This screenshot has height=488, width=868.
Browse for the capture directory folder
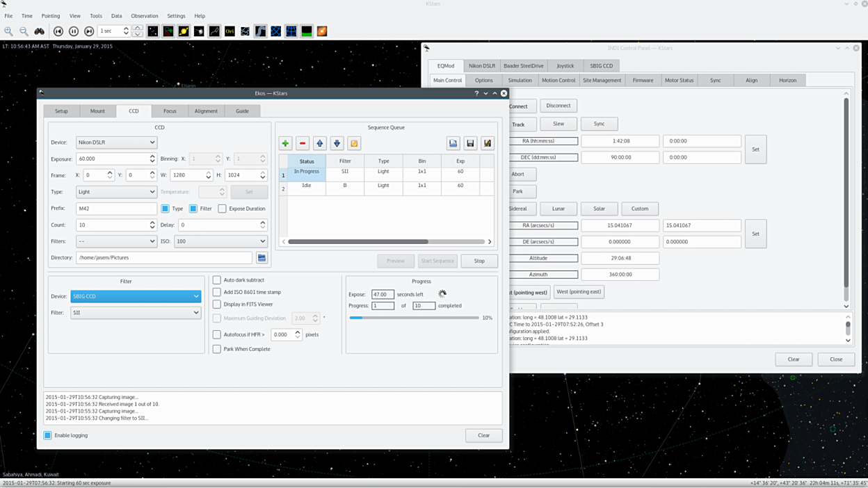pyautogui.click(x=262, y=258)
